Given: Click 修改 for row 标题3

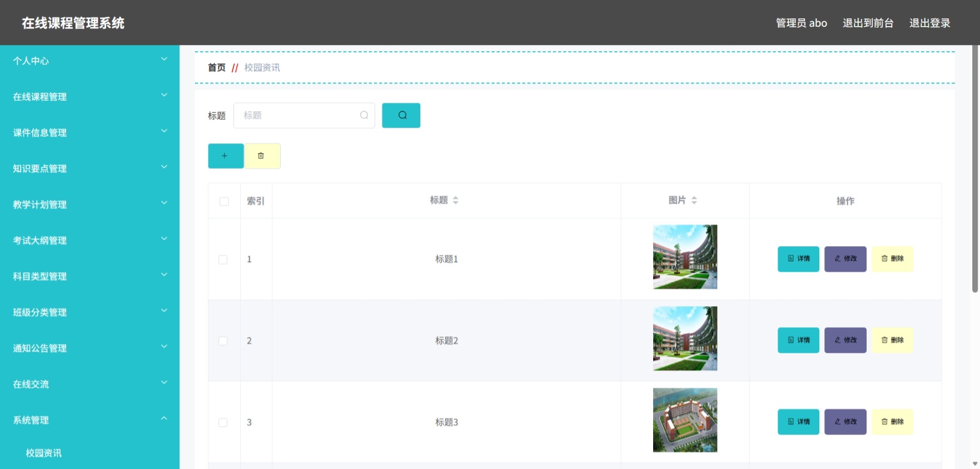Looking at the screenshot, I should (845, 422).
